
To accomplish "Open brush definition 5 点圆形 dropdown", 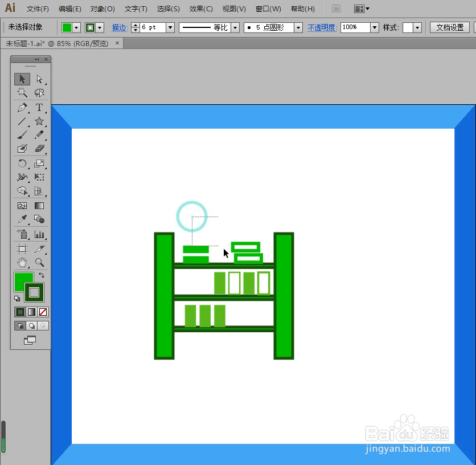I will click(298, 28).
